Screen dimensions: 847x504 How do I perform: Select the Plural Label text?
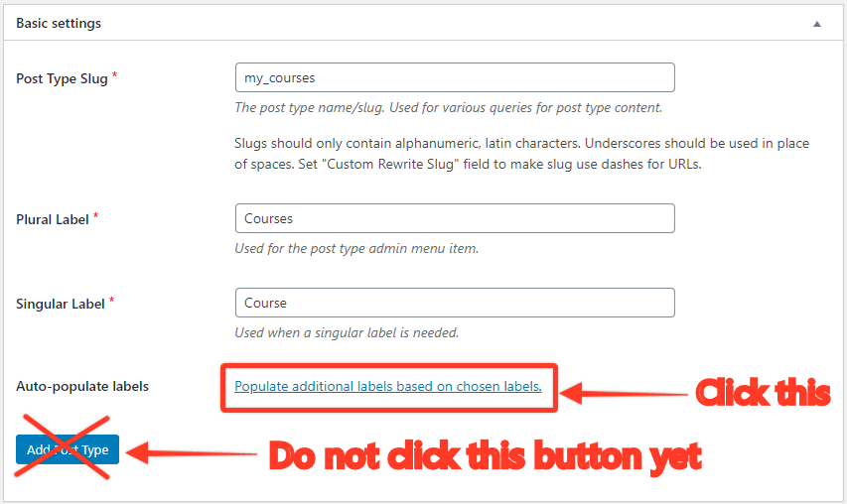pos(53,219)
